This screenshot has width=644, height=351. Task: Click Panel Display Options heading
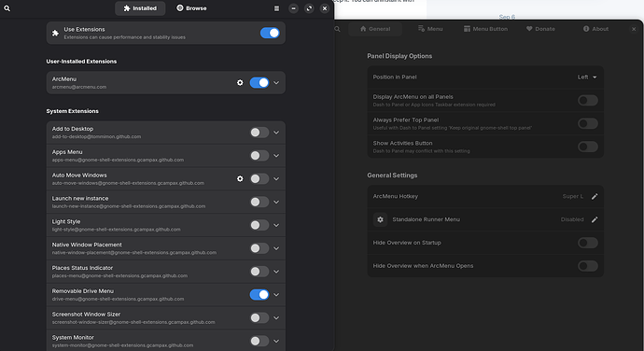[x=399, y=56]
